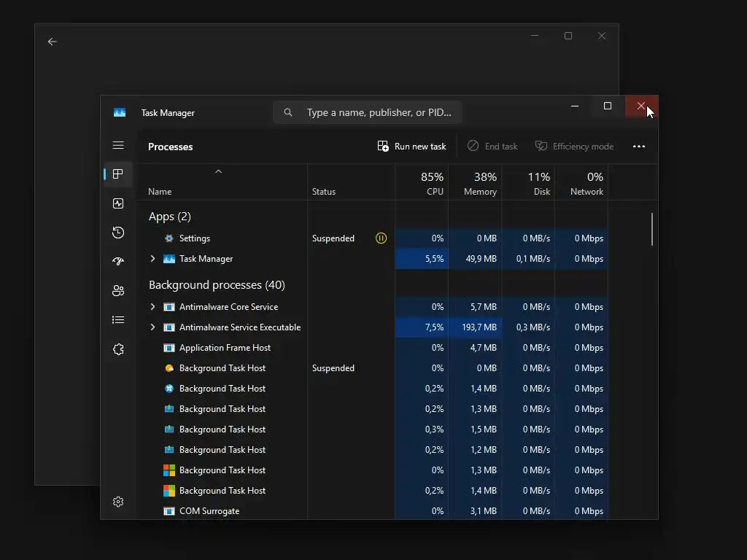The height and width of the screenshot is (560, 747).
Task: Click the Settings app gear icon in list
Action: (x=169, y=238)
